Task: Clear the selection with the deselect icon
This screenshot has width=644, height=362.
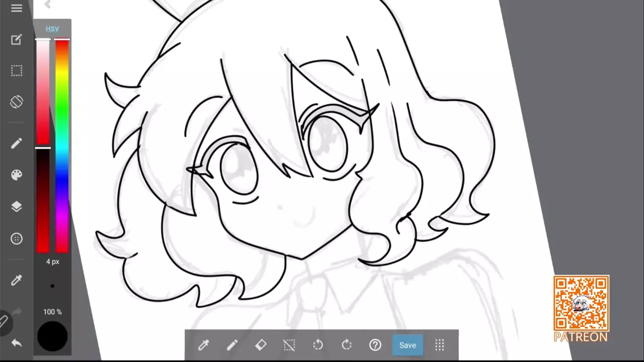Action: click(x=289, y=345)
